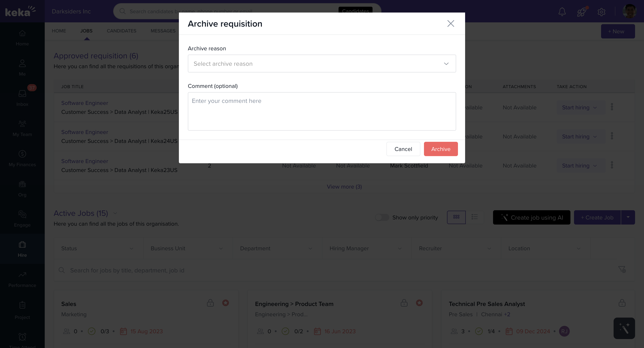Click the Comment text area

(322, 111)
